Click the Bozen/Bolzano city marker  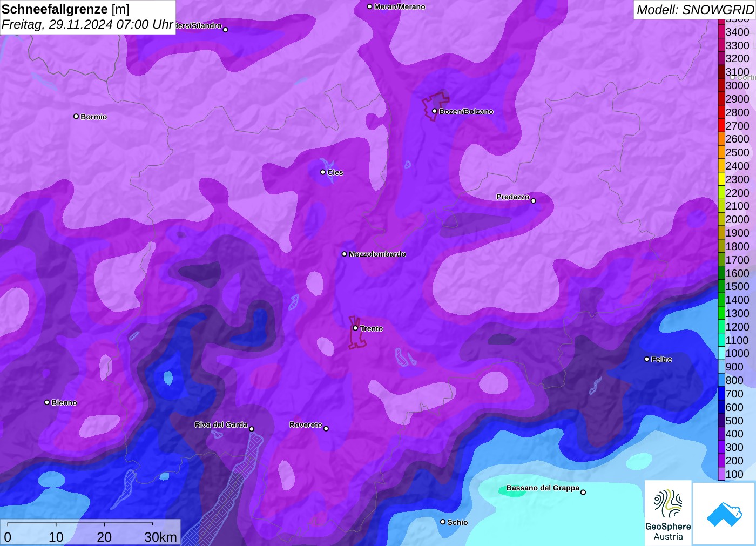(435, 111)
